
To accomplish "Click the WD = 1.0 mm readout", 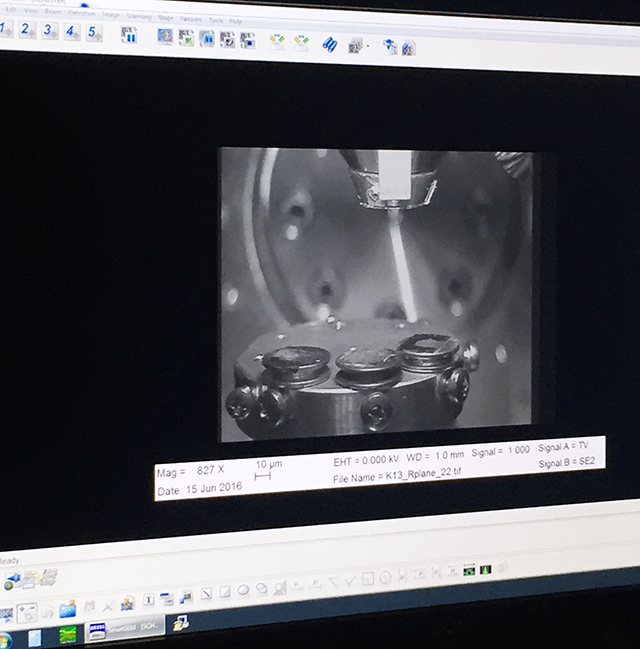I will 435,456.
